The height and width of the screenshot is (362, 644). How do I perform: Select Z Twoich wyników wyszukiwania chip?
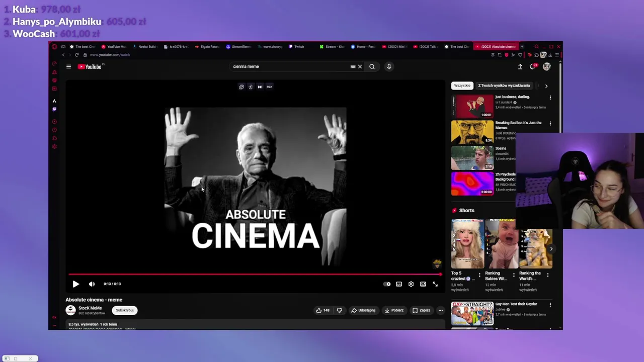504,85
